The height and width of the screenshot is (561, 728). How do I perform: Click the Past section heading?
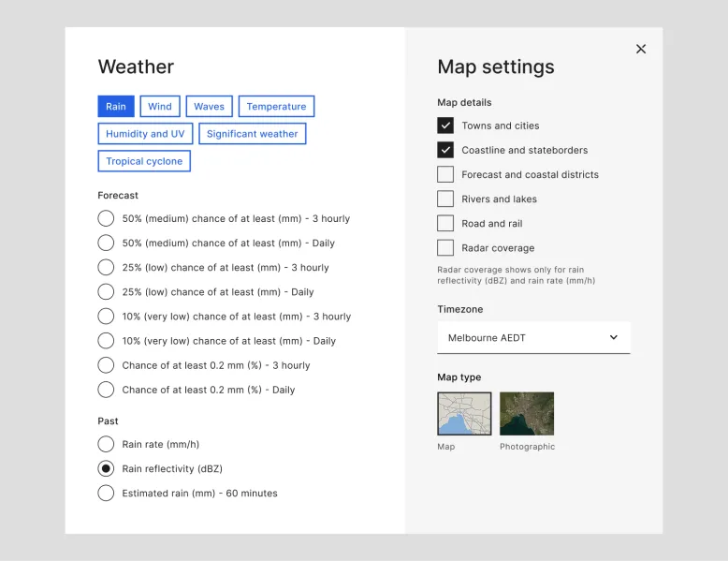click(108, 421)
